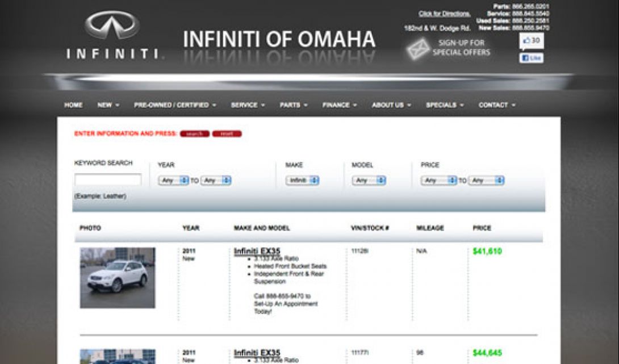
Task: Click the Make and Model column header
Action: point(262,228)
